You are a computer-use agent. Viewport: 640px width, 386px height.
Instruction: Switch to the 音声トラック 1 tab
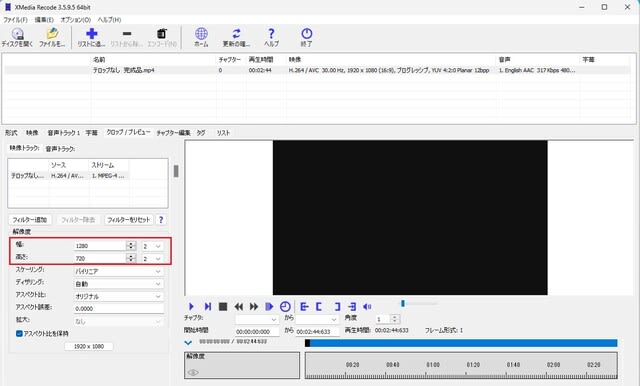click(x=63, y=133)
